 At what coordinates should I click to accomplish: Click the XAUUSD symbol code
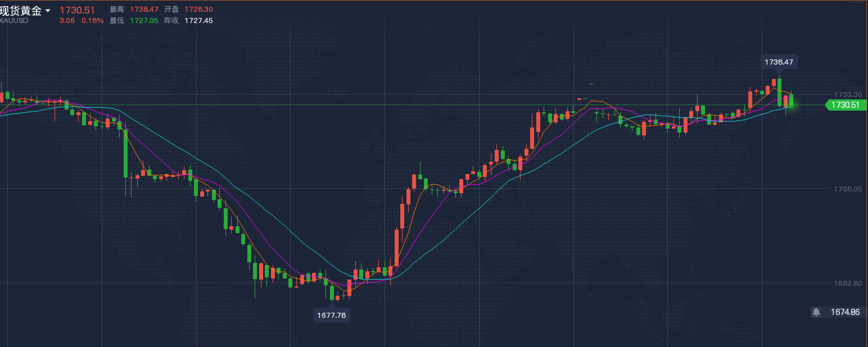15,21
